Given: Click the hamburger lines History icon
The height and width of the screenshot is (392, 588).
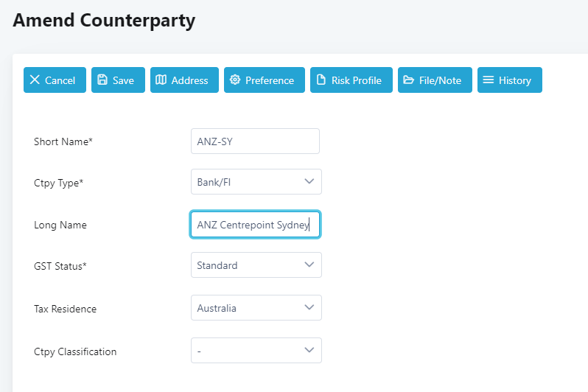Looking at the screenshot, I should pos(488,80).
